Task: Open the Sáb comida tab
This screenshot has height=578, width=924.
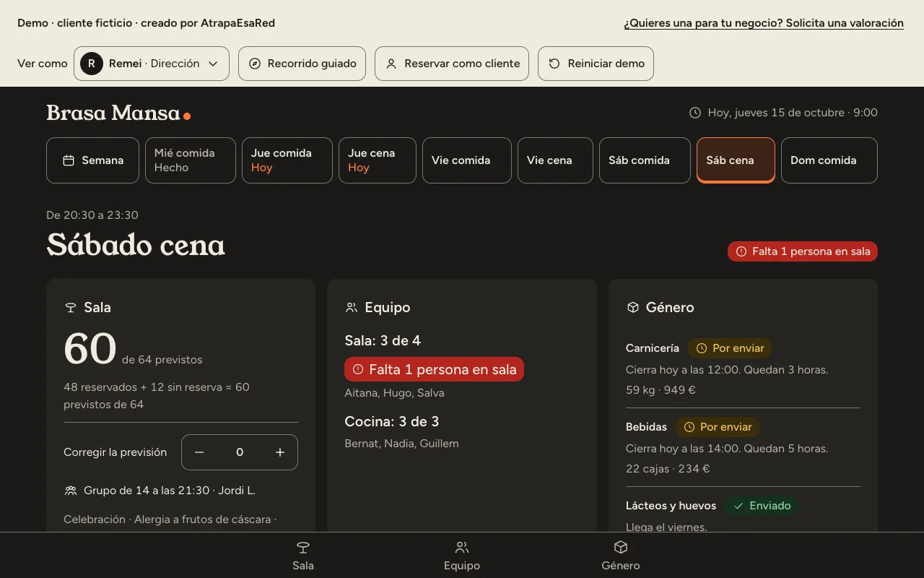Action: click(645, 160)
